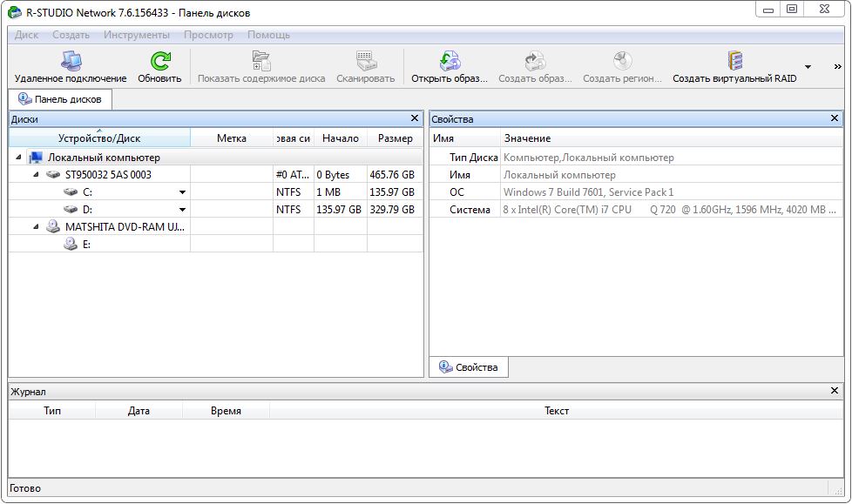Collapse the MATSHITA DVD-RAM node
852x504 pixels.
(36, 227)
